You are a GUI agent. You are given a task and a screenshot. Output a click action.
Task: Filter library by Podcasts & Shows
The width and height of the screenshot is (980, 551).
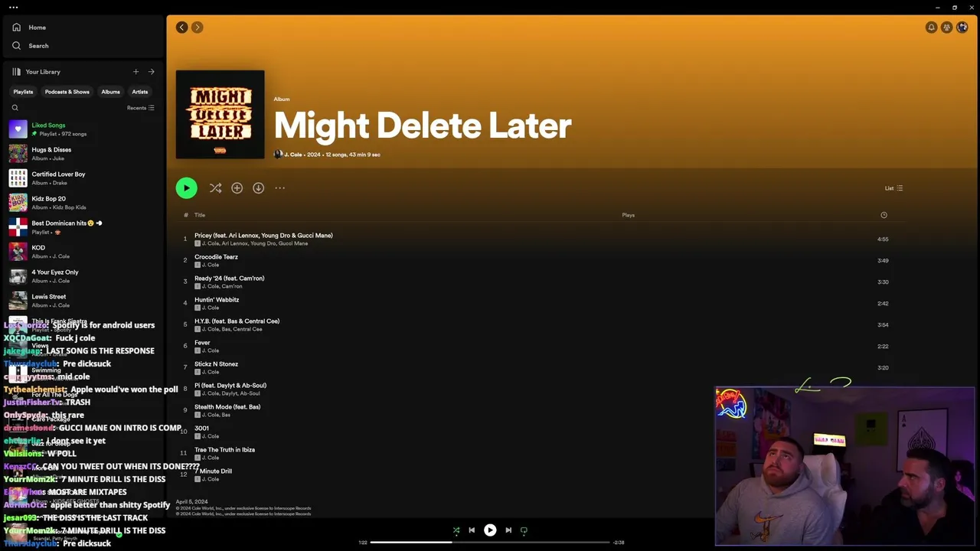[67, 92]
